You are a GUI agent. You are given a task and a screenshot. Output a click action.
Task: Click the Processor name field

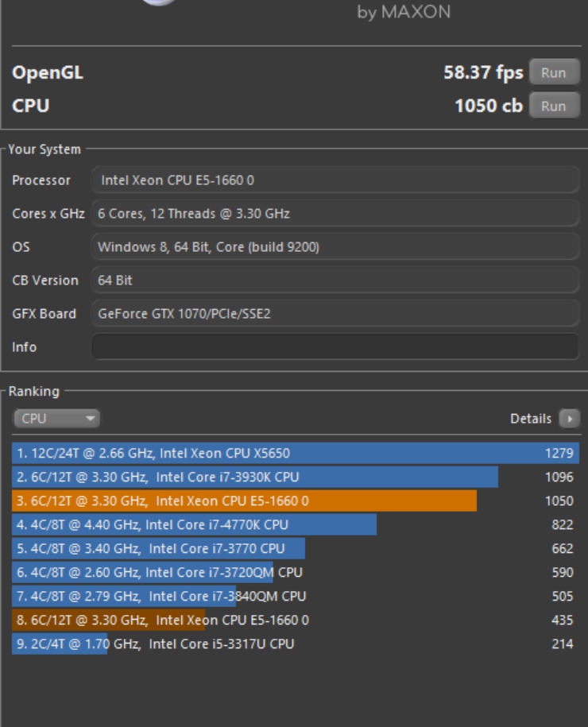click(x=335, y=180)
